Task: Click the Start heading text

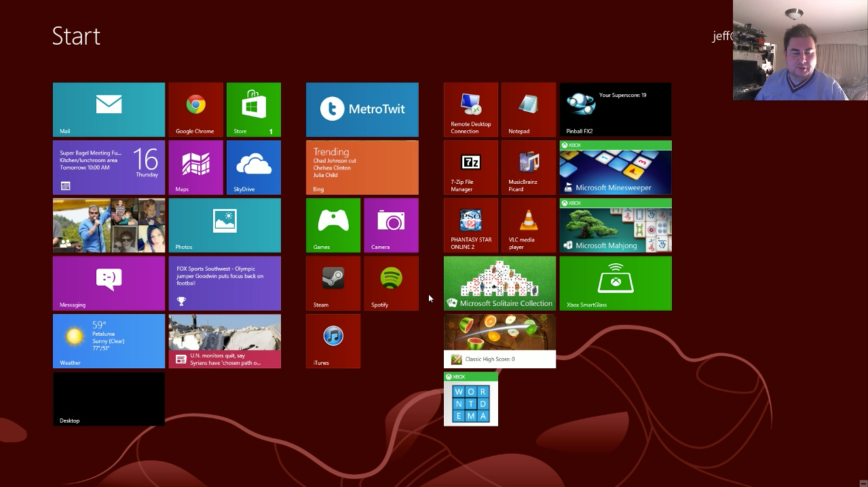Action: [x=76, y=36]
